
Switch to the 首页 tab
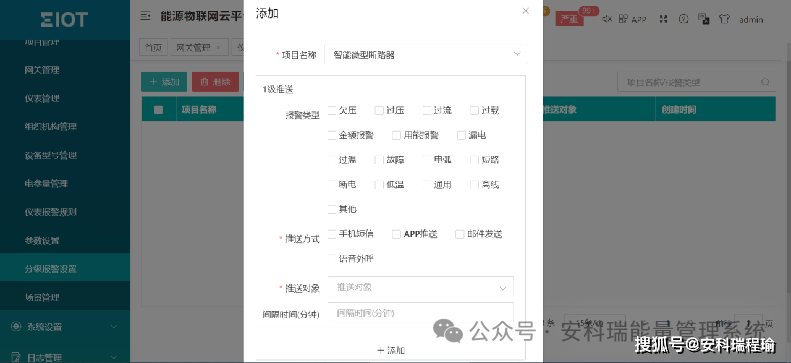pos(153,47)
